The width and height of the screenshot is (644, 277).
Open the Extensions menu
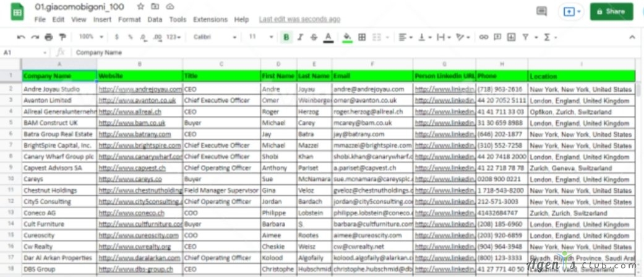pos(210,19)
